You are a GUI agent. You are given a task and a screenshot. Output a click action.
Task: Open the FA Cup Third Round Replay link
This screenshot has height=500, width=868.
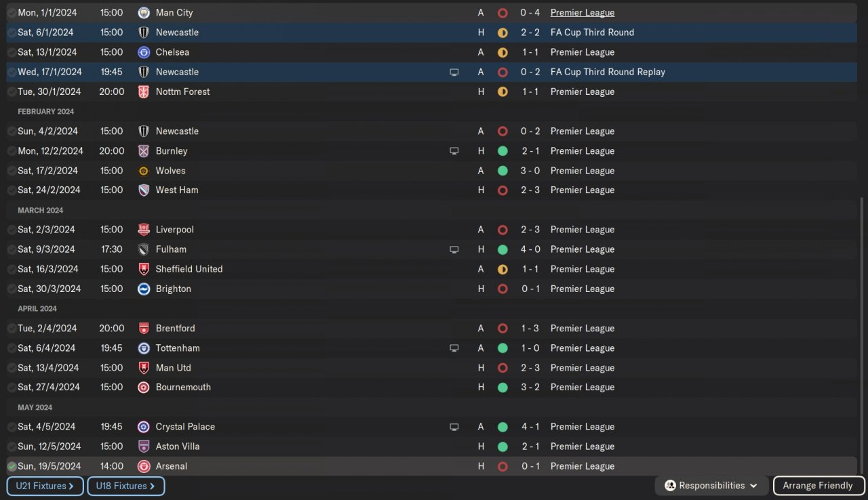coord(608,72)
